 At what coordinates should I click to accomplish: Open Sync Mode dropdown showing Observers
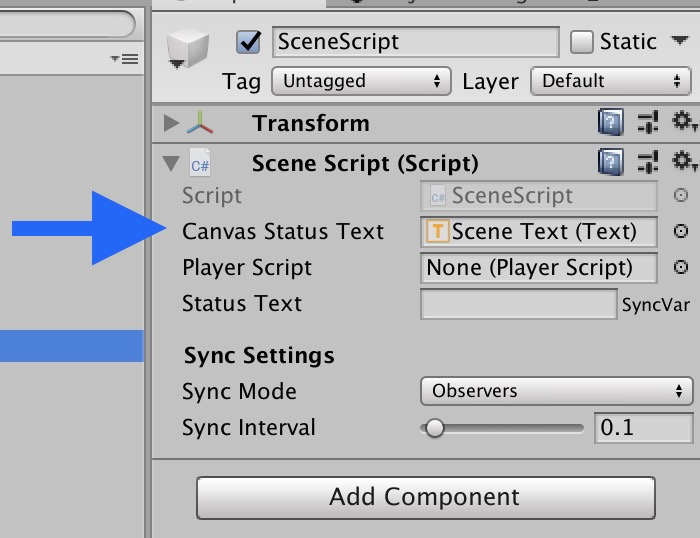(x=557, y=391)
